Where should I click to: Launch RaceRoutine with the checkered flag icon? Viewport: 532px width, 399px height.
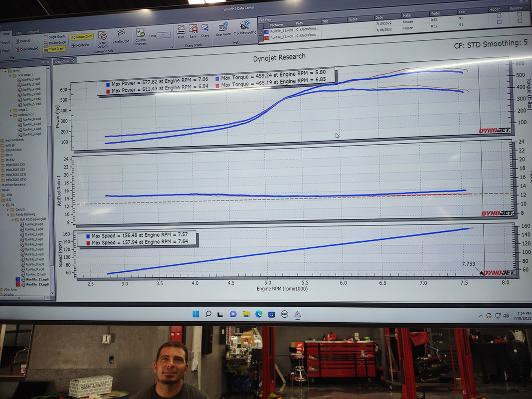(121, 36)
